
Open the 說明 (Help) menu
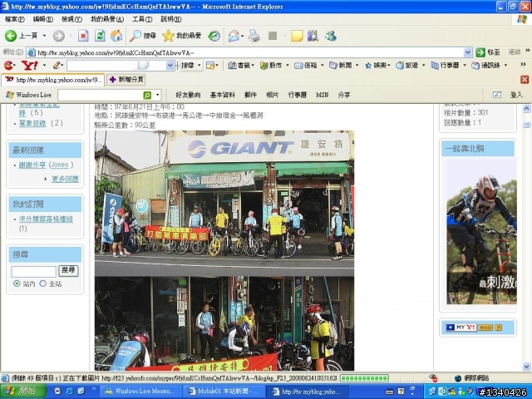[x=171, y=19]
